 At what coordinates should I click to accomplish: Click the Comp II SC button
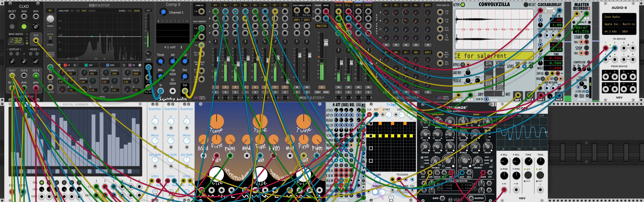pyautogui.click(x=173, y=84)
